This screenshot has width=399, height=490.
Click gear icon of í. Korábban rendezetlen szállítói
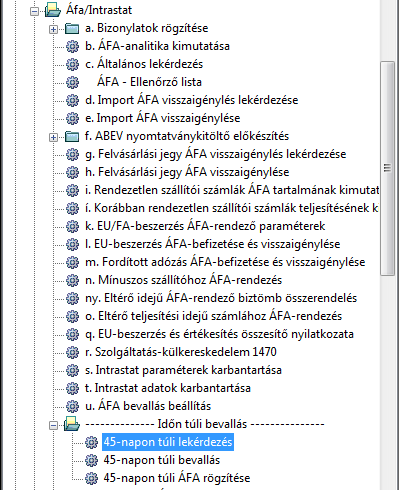click(72, 208)
